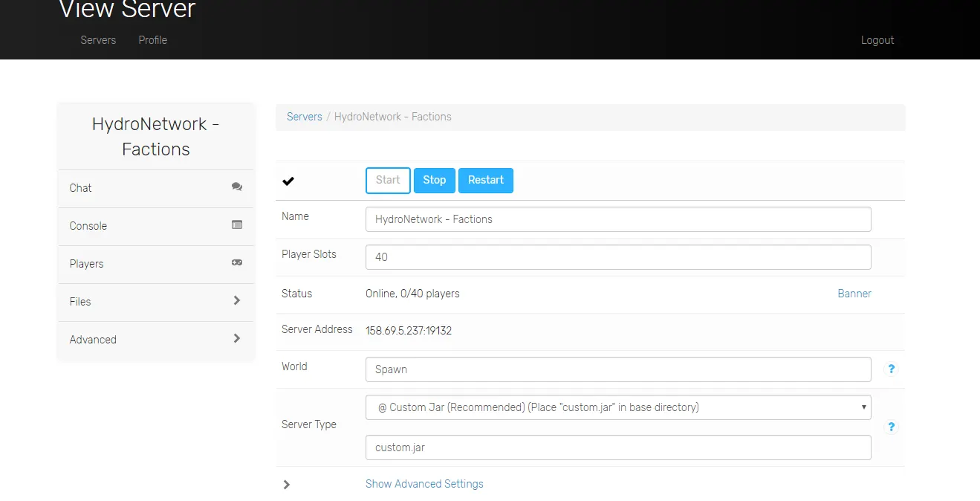The height and width of the screenshot is (501, 980).
Task: Expand the Advanced sidebar chevron
Action: point(237,338)
